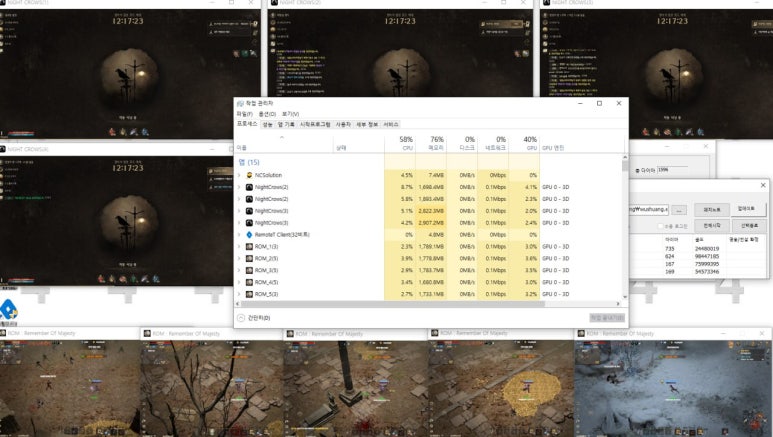The height and width of the screenshot is (437, 773).
Task: Click the Task Manager title bar icon
Action: [241, 103]
